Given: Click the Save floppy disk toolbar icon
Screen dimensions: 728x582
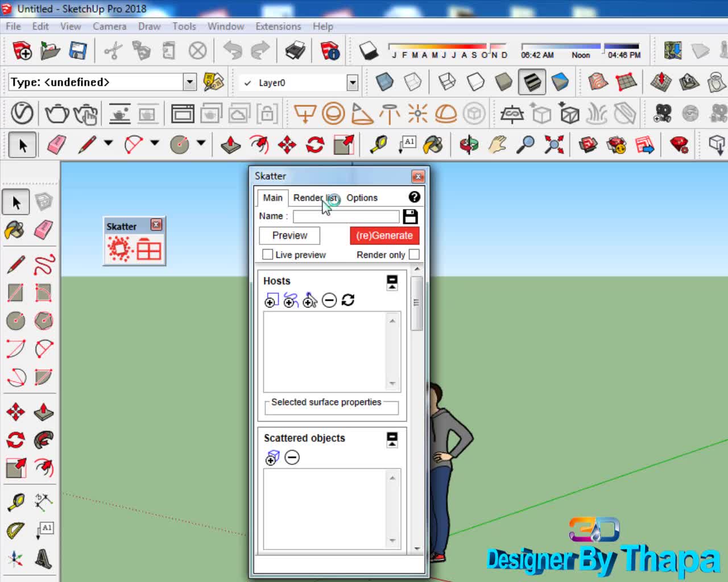Looking at the screenshot, I should coord(77,51).
